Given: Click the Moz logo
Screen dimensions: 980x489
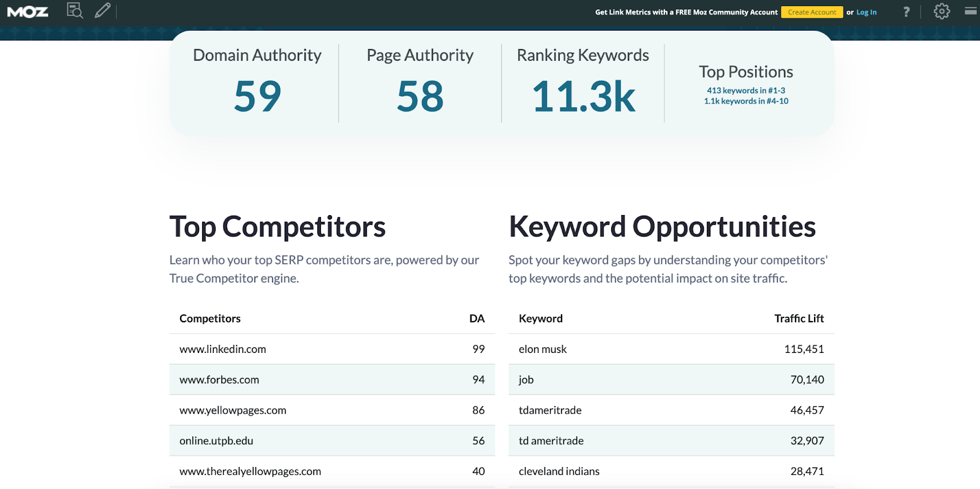Looking at the screenshot, I should [28, 12].
